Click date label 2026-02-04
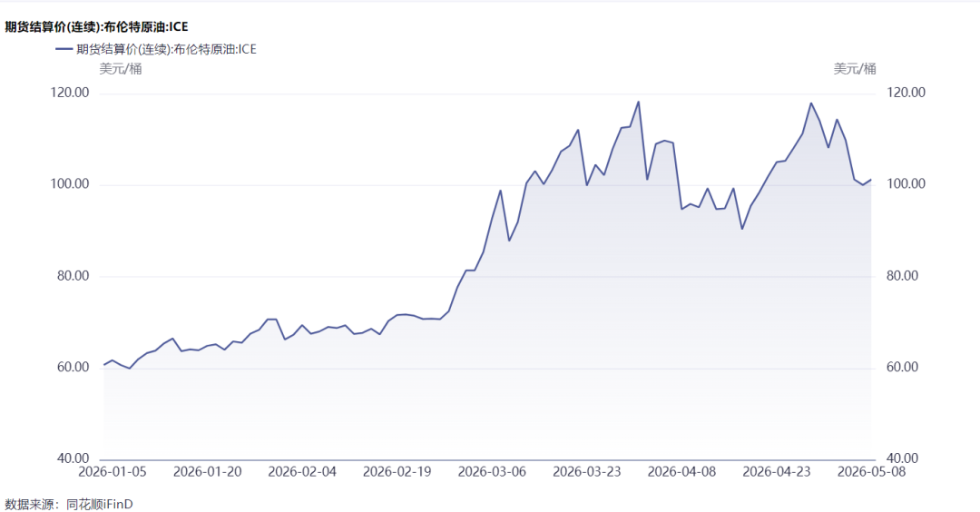The image size is (980, 512). click(302, 472)
